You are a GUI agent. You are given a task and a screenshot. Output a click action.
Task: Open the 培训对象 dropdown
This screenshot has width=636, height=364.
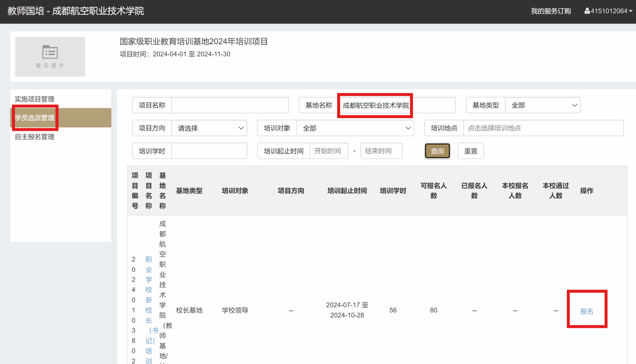pyautogui.click(x=355, y=128)
